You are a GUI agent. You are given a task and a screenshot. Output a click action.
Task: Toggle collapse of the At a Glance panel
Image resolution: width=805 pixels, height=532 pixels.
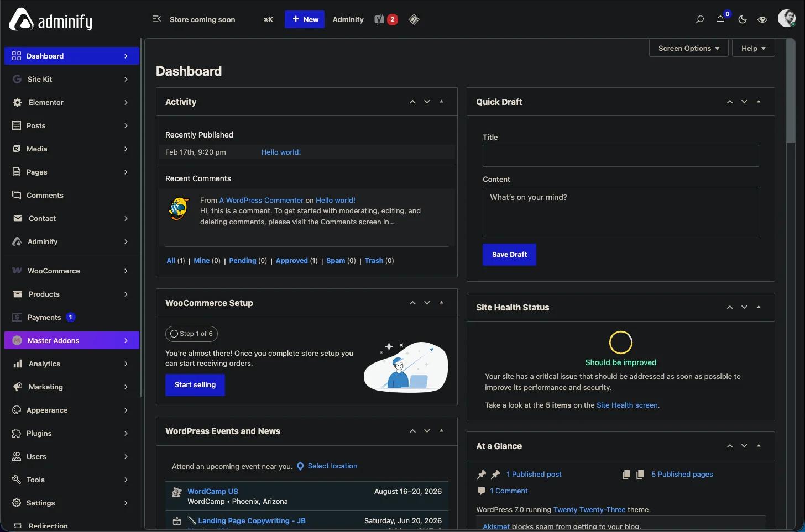759,446
